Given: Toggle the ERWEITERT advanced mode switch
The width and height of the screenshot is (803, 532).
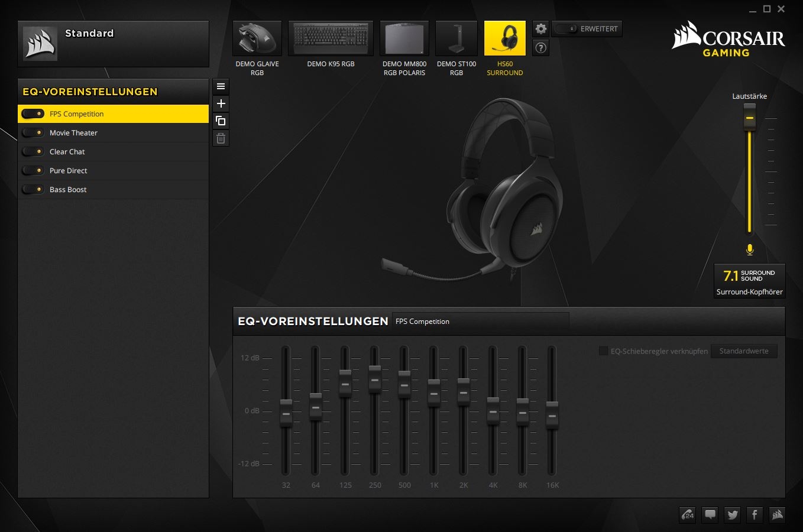Looking at the screenshot, I should point(566,29).
